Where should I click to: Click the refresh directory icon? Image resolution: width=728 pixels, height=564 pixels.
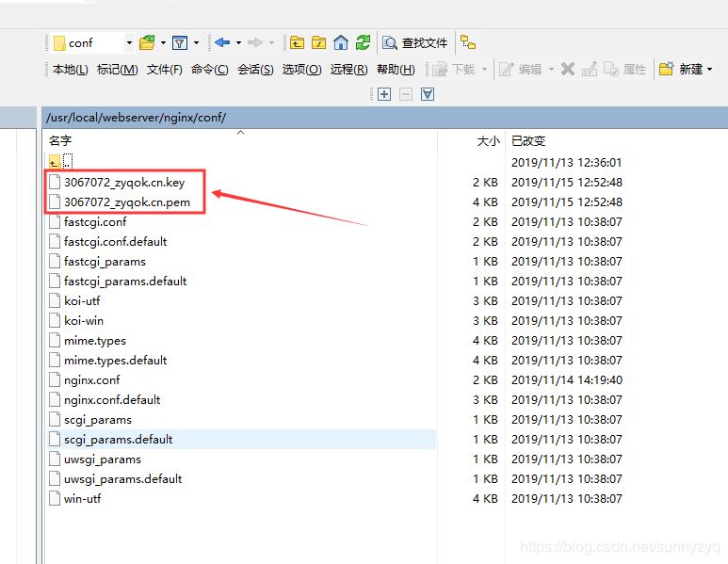point(363,42)
